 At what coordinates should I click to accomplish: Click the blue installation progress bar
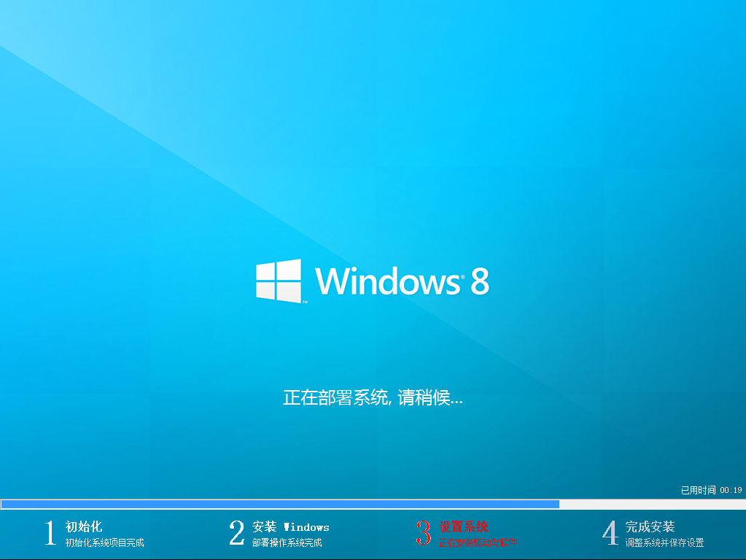pyautogui.click(x=373, y=505)
